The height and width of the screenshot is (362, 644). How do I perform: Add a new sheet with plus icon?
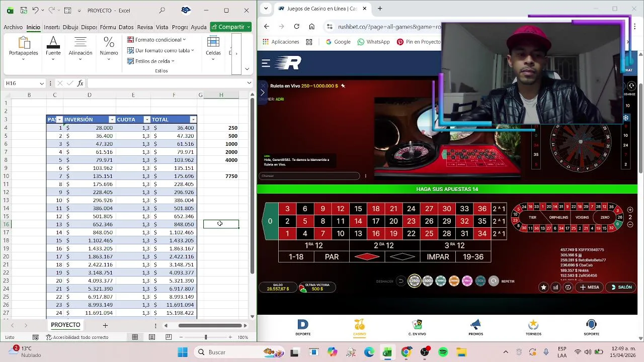105,325
